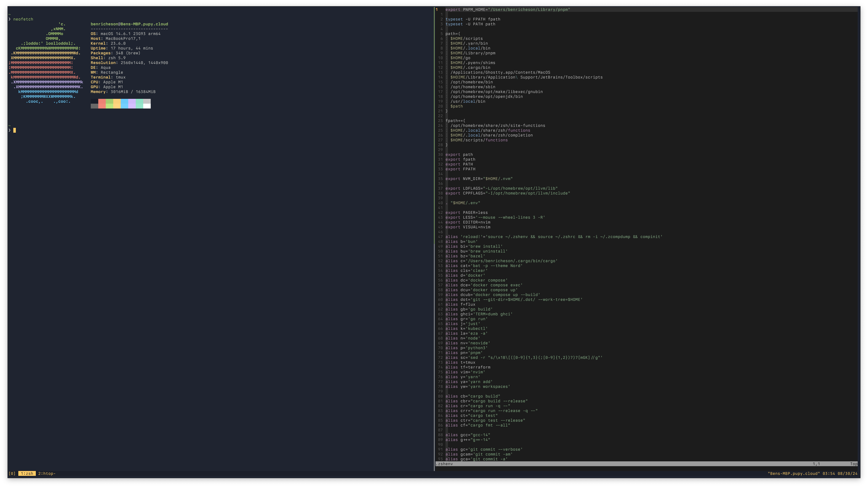Switch to the 2:htop tmux window
The height and width of the screenshot is (487, 868).
46,473
